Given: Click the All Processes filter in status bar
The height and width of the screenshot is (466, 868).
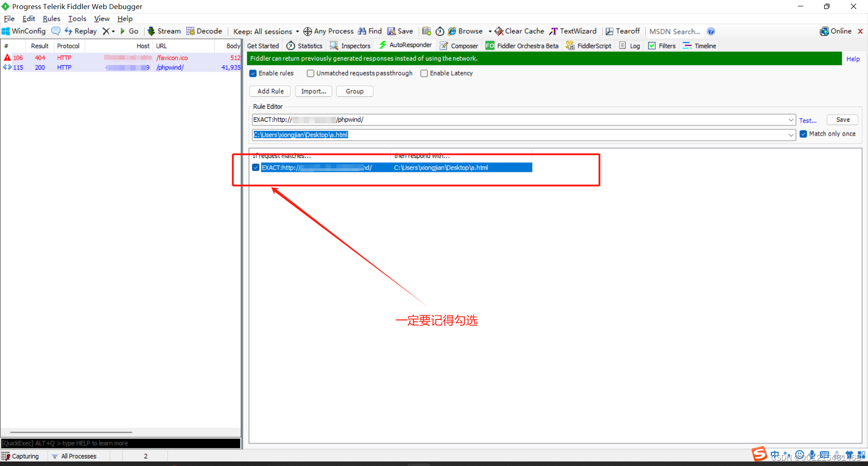Looking at the screenshot, I should [x=74, y=456].
